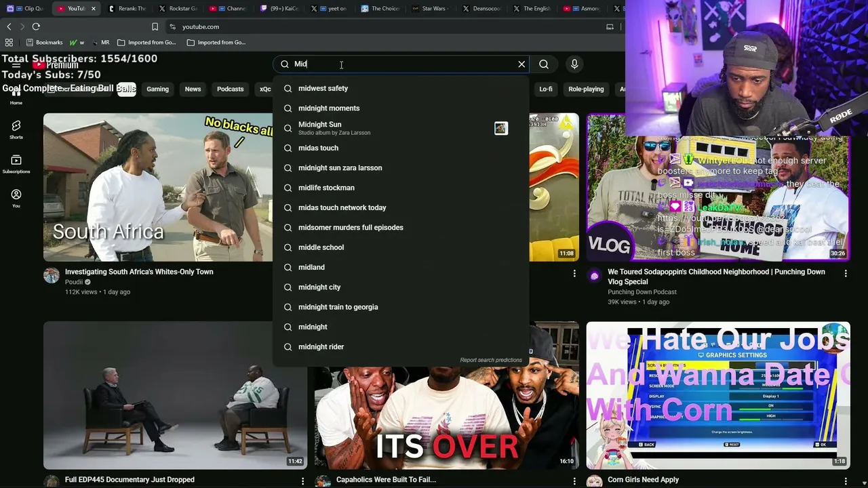Viewport: 868px width, 488px height.
Task: Open "Capaholics Were Built To Fail..." title
Action: click(386, 480)
